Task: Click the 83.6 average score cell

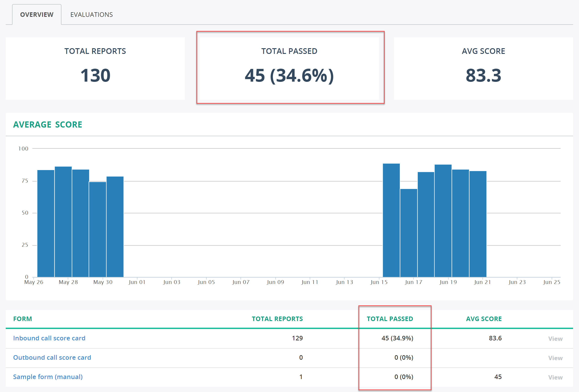Action: click(495, 338)
